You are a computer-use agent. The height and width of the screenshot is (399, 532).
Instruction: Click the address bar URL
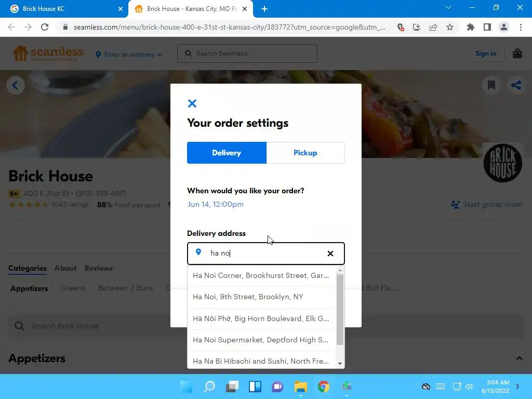click(229, 27)
